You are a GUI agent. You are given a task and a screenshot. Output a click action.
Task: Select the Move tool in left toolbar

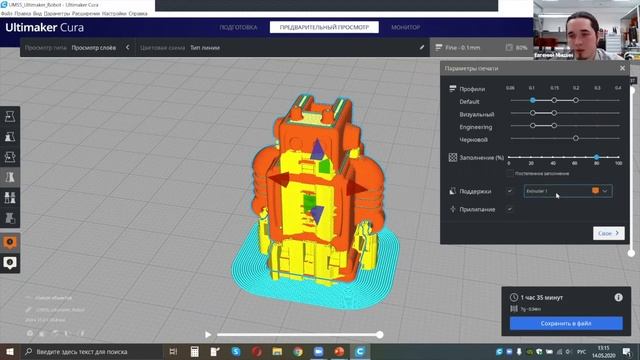point(10,116)
